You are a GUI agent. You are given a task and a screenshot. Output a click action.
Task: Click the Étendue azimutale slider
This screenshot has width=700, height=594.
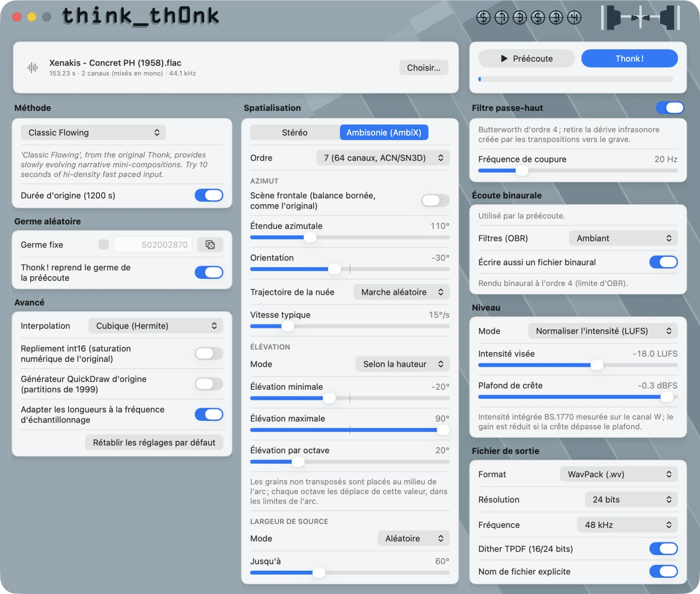[350, 237]
